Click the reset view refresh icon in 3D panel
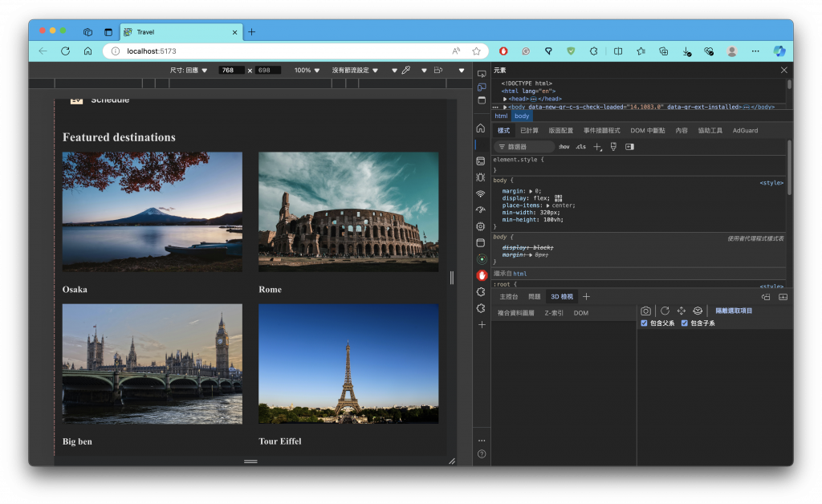 coord(665,311)
